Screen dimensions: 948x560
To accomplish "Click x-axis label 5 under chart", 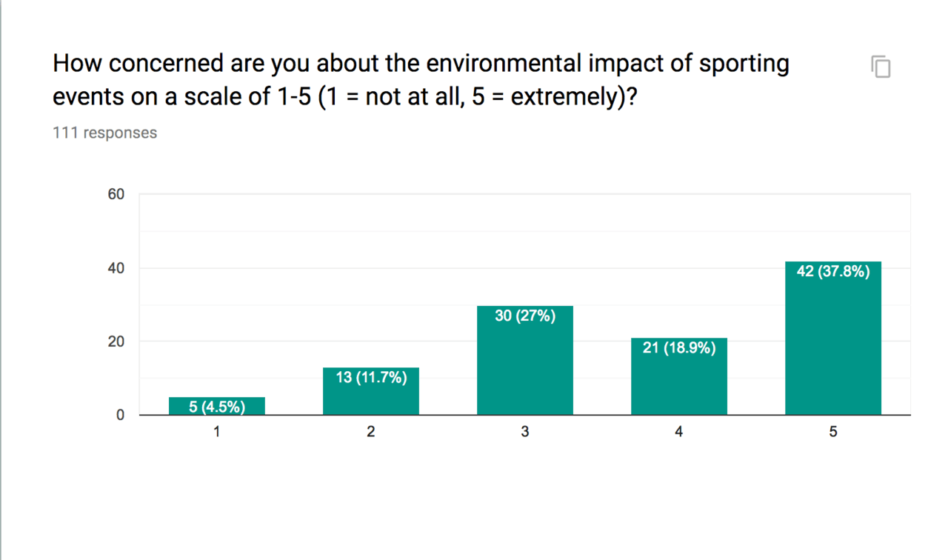I will point(833,432).
